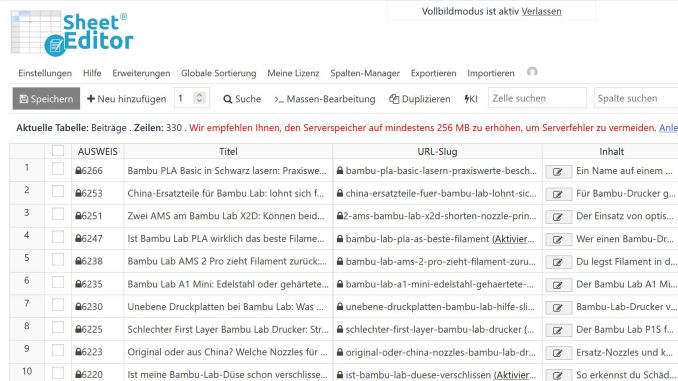The width and height of the screenshot is (678, 381).
Task: Open content editor for row 6238
Action: click(x=558, y=262)
